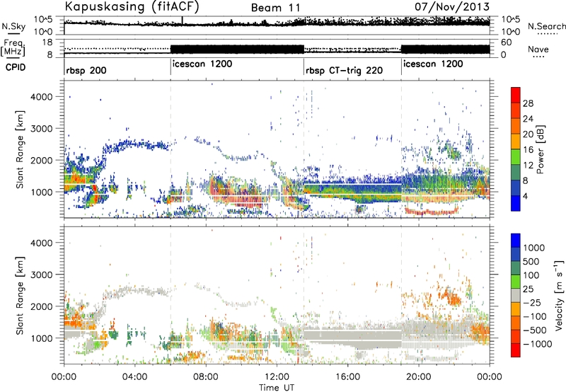Click the '16' tick on the Power scale
The image size is (566, 392).
528,150
